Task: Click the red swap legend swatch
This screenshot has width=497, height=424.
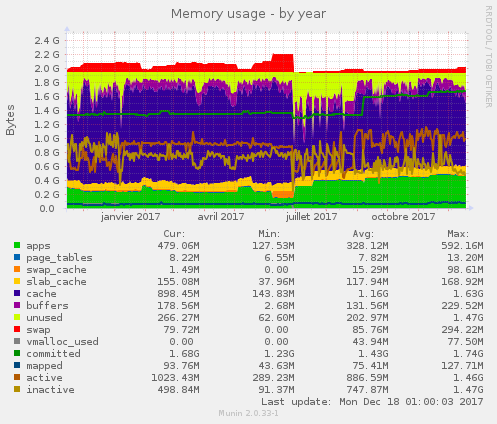Action: pos(17,329)
